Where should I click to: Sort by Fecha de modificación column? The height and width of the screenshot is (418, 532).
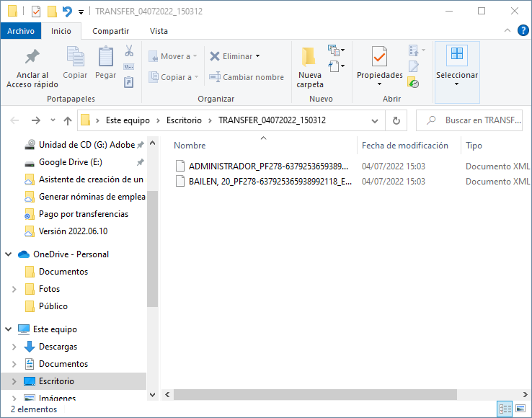tap(405, 145)
